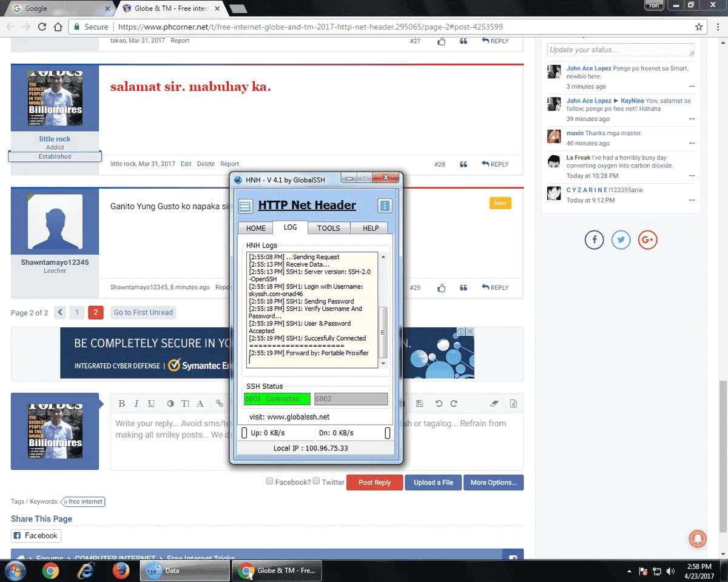The height and width of the screenshot is (582, 728).
Task: Toggle Bold in reply editor
Action: click(x=121, y=403)
